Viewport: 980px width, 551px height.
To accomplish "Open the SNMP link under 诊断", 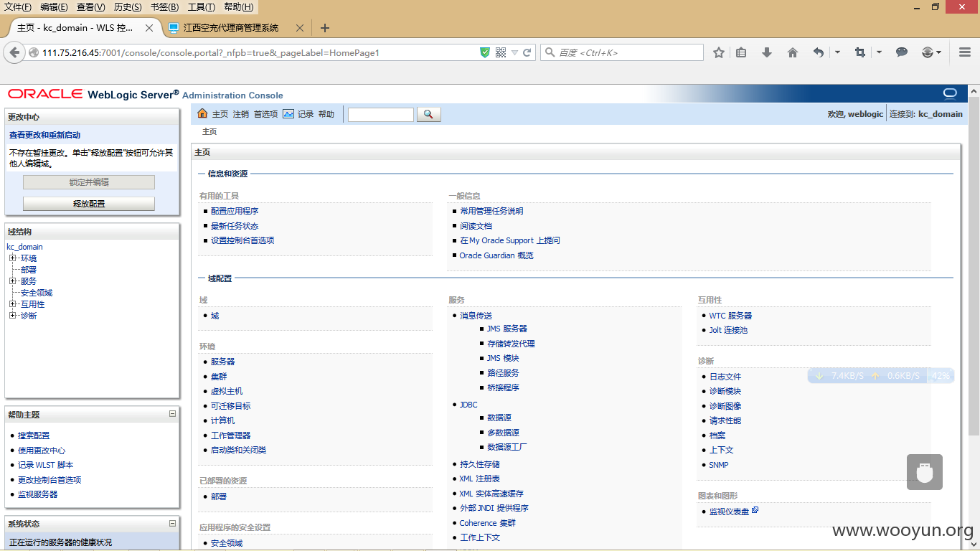I will pyautogui.click(x=719, y=465).
